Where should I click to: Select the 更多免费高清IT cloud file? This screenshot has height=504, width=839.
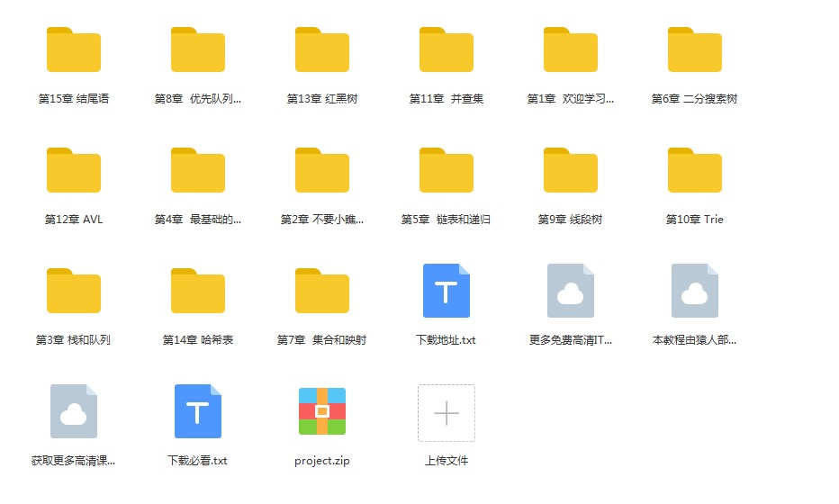(571, 291)
